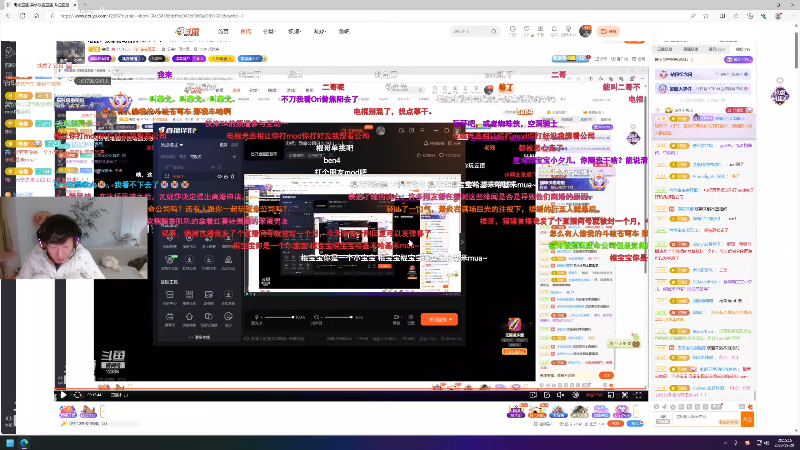Click the purple diamond gift icon below the player
The height and width of the screenshot is (450, 800).
pyautogui.click(x=622, y=411)
